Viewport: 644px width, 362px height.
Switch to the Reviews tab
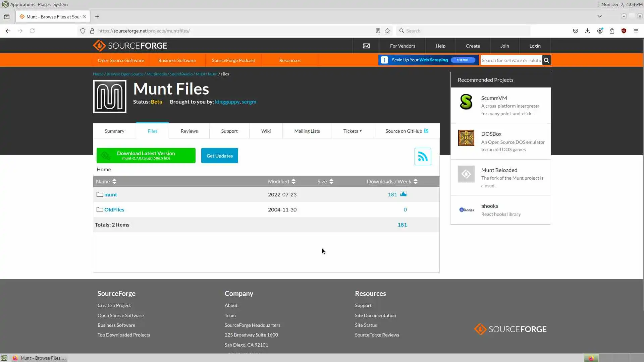189,131
